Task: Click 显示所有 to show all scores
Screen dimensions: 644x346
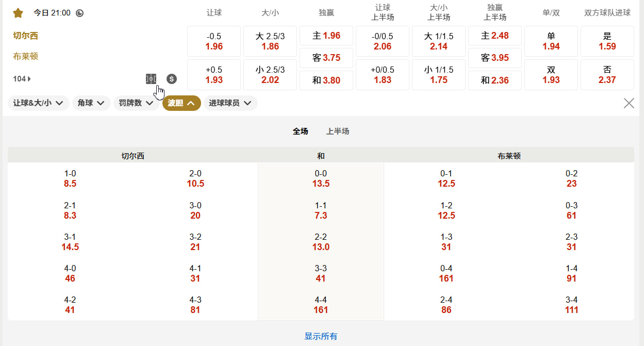Action: (x=321, y=336)
